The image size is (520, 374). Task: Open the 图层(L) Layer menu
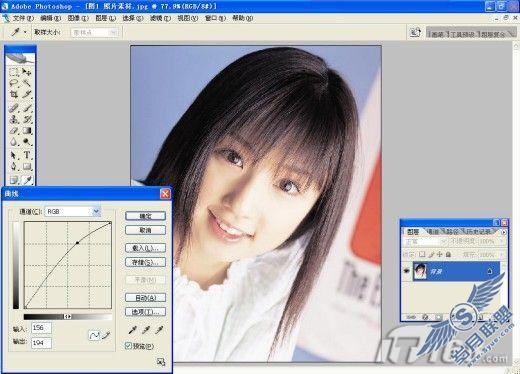(106, 18)
